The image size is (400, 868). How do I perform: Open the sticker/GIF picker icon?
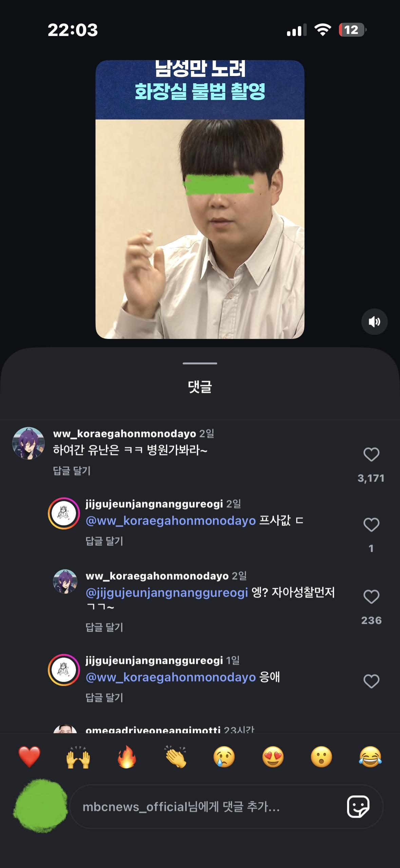tap(358, 807)
